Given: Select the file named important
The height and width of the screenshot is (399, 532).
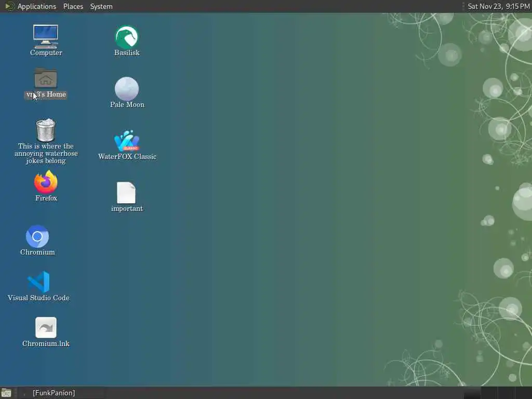Looking at the screenshot, I should 126,193.
